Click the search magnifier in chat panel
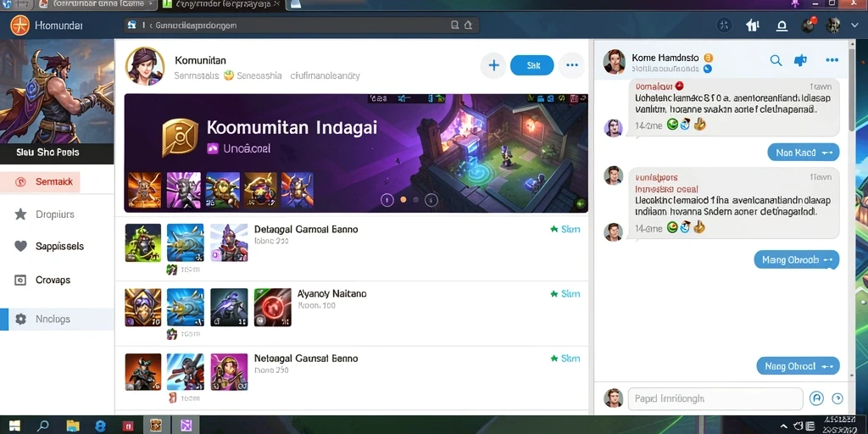This screenshot has width=868, height=434. [x=776, y=61]
